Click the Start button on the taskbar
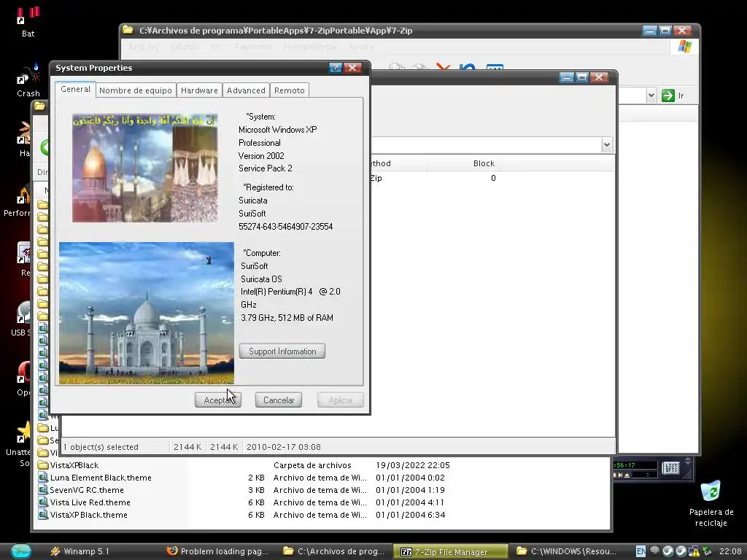Screen dimensions: 747x560 [21, 551]
